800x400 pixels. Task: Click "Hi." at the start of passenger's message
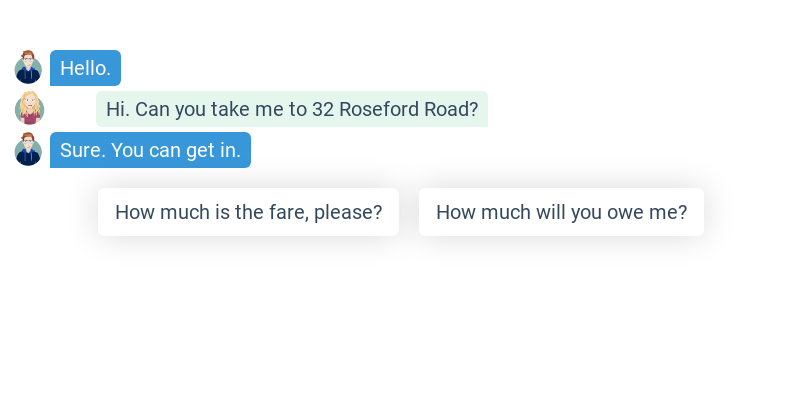[117, 109]
